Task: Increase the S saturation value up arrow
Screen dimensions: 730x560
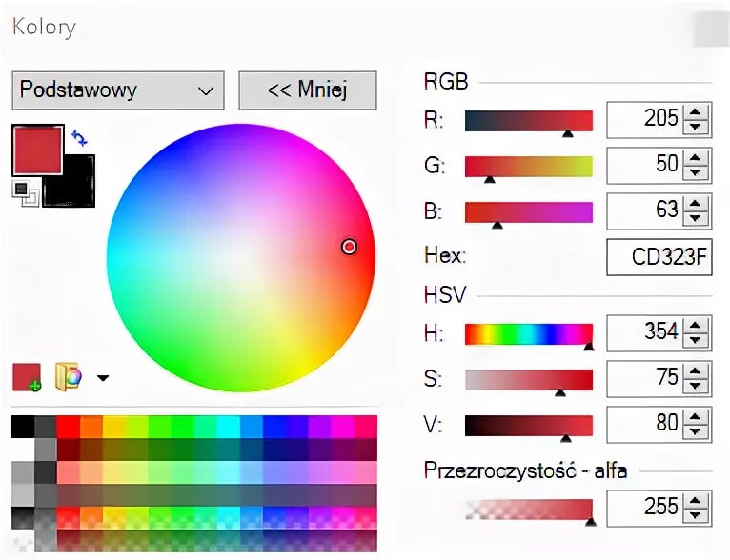Action: point(695,371)
